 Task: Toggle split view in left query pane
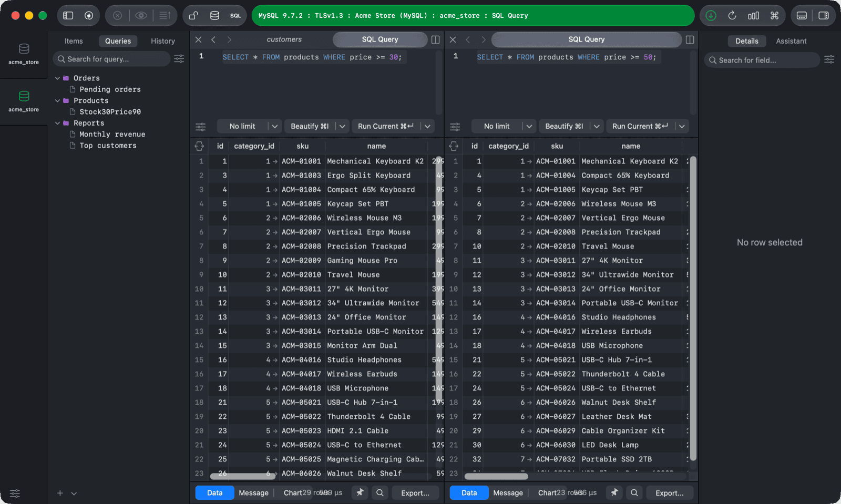[x=436, y=39]
